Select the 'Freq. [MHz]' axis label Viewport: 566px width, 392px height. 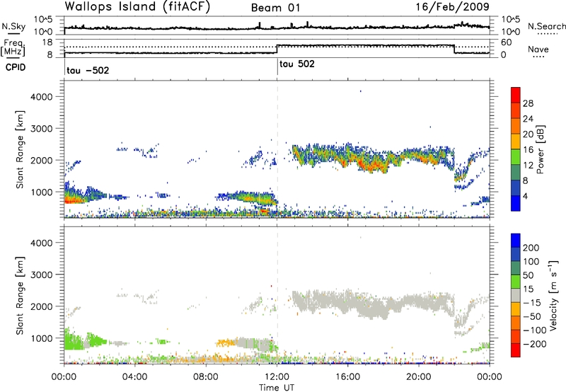13,48
